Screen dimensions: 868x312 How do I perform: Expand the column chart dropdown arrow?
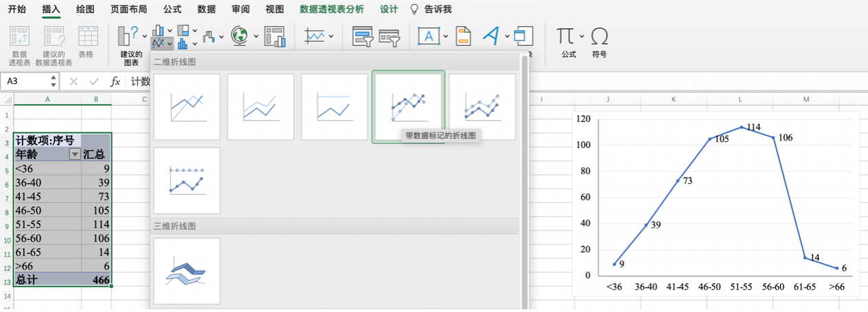pyautogui.click(x=169, y=30)
